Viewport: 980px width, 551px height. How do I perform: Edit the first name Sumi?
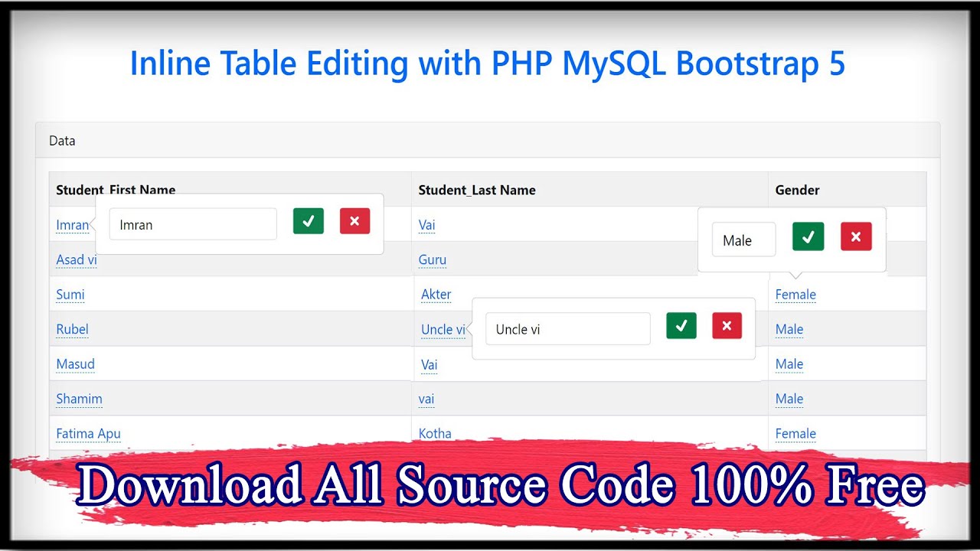point(70,295)
